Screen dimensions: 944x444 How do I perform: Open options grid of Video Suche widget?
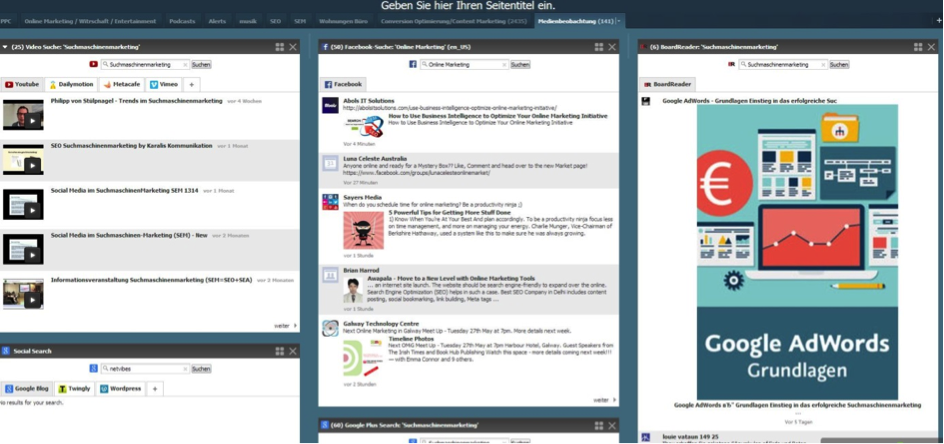tap(279, 47)
